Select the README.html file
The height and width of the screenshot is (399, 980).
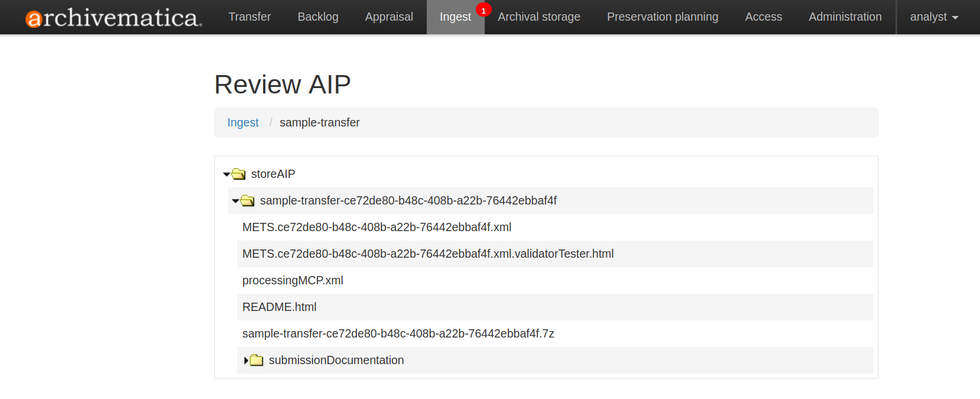click(280, 307)
